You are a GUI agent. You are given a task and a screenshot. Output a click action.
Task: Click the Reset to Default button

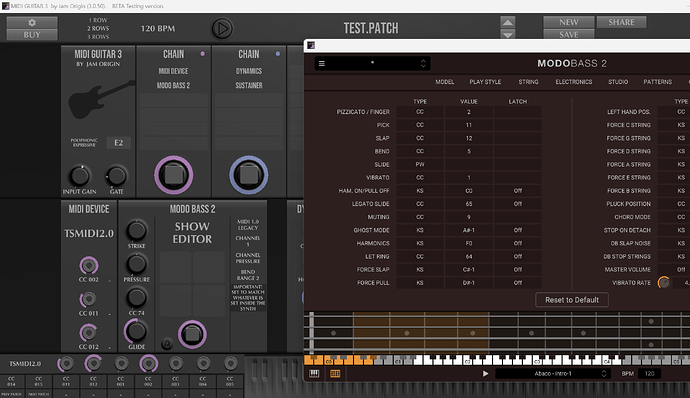(x=572, y=300)
